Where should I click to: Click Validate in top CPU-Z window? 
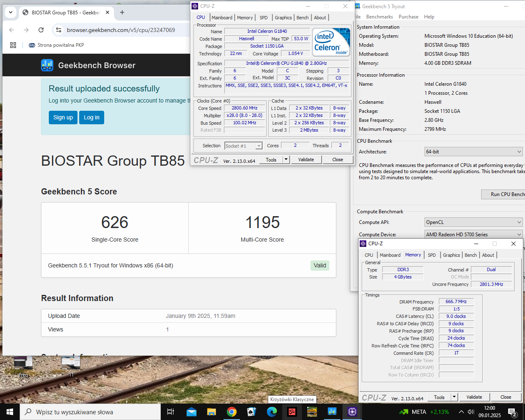[306, 160]
